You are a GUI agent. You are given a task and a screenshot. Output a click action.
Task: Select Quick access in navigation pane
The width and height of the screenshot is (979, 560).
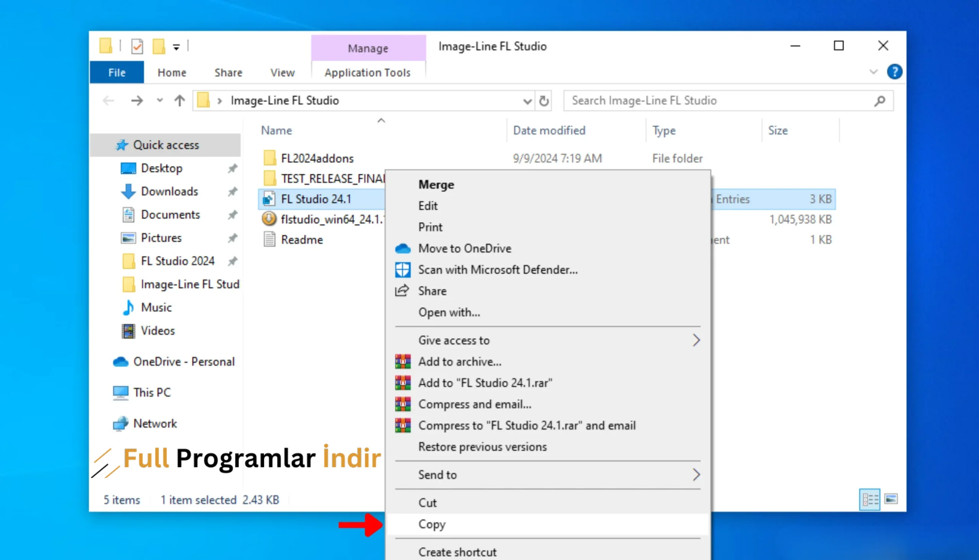coord(166,145)
